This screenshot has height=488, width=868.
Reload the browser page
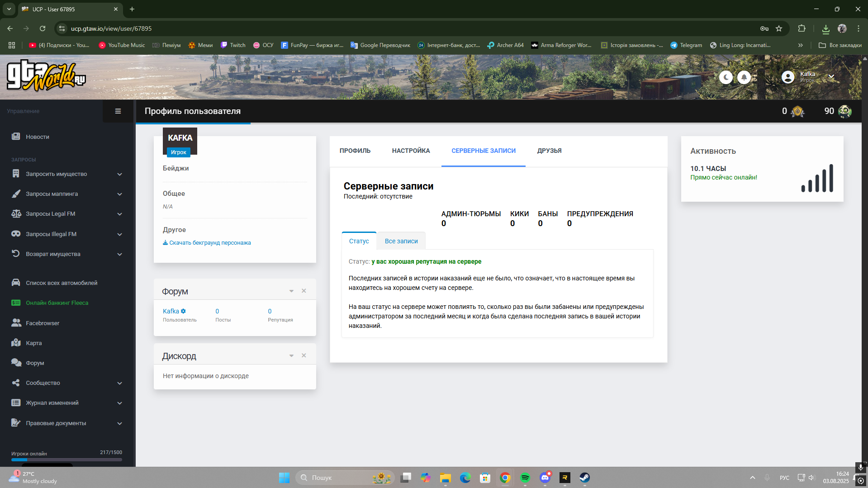pyautogui.click(x=43, y=28)
